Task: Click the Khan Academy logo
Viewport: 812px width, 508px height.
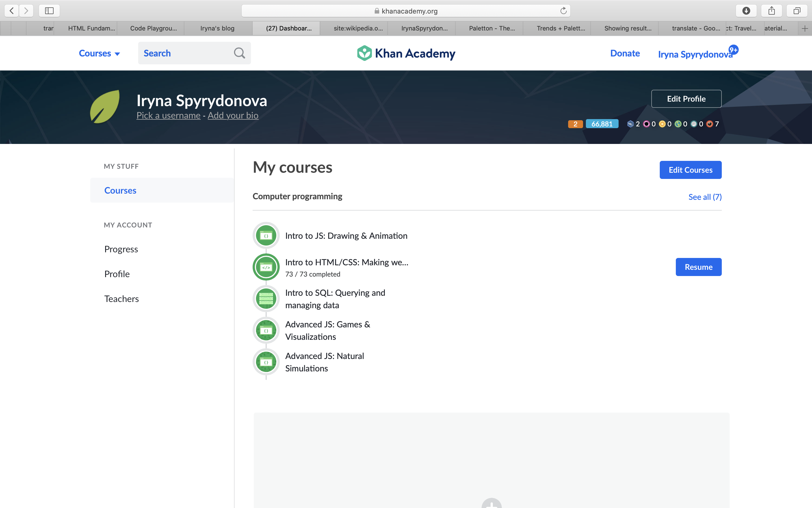Action: [x=406, y=53]
